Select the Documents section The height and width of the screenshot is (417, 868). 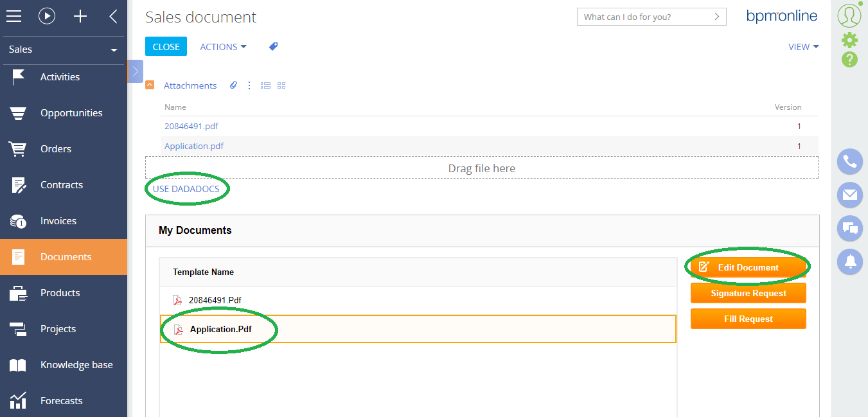pos(64,257)
